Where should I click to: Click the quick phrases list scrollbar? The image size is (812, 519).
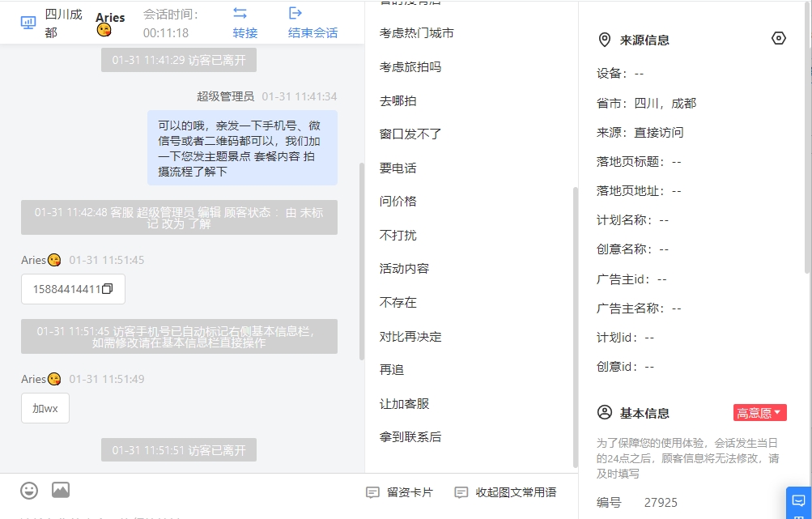tap(576, 327)
